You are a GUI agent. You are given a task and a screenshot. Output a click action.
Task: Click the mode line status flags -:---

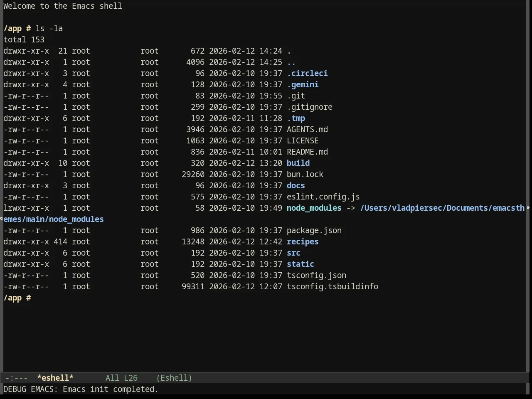pyautogui.click(x=16, y=378)
